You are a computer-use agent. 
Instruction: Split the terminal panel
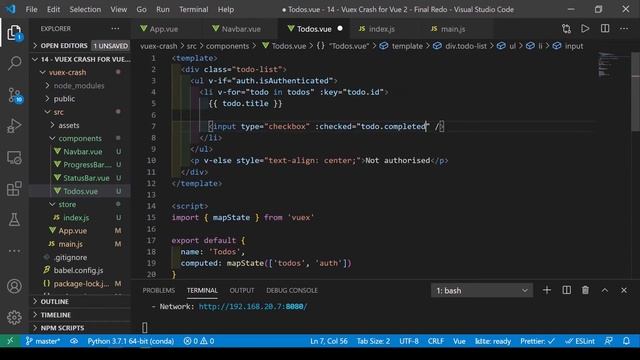567,290
